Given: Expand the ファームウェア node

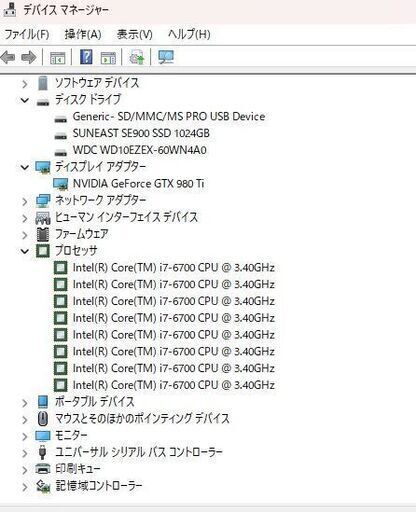Looking at the screenshot, I should point(24,235).
